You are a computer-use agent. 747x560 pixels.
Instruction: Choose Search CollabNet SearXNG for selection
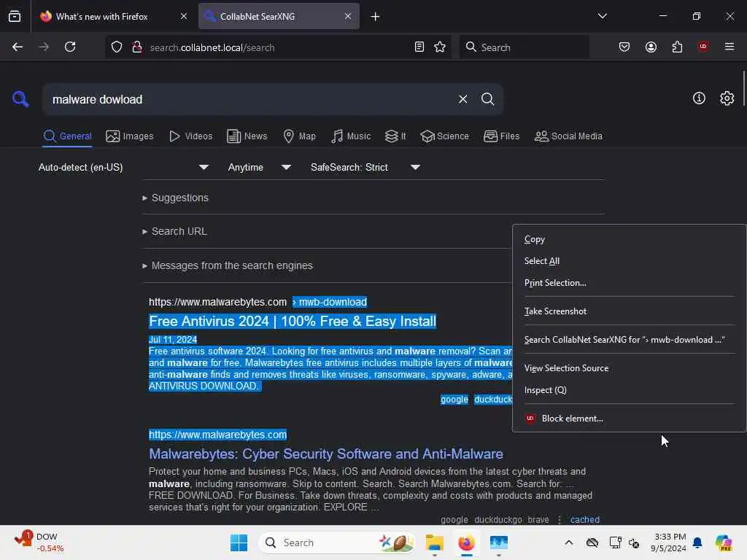pyautogui.click(x=629, y=340)
